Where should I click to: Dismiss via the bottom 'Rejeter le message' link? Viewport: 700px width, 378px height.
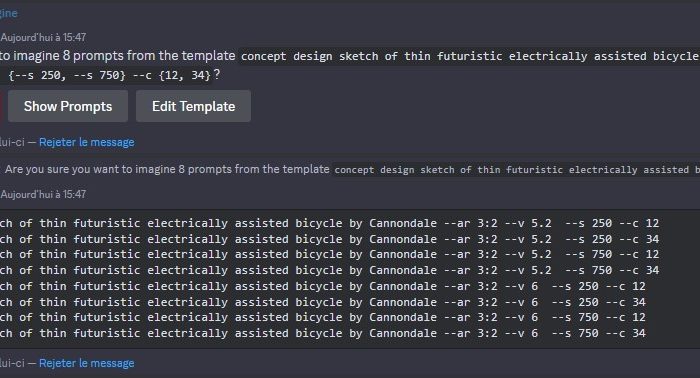point(87,363)
